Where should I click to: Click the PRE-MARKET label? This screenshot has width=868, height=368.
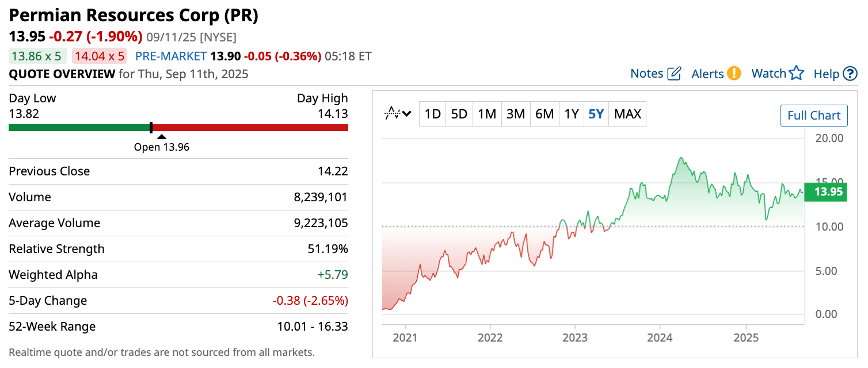coord(171,56)
